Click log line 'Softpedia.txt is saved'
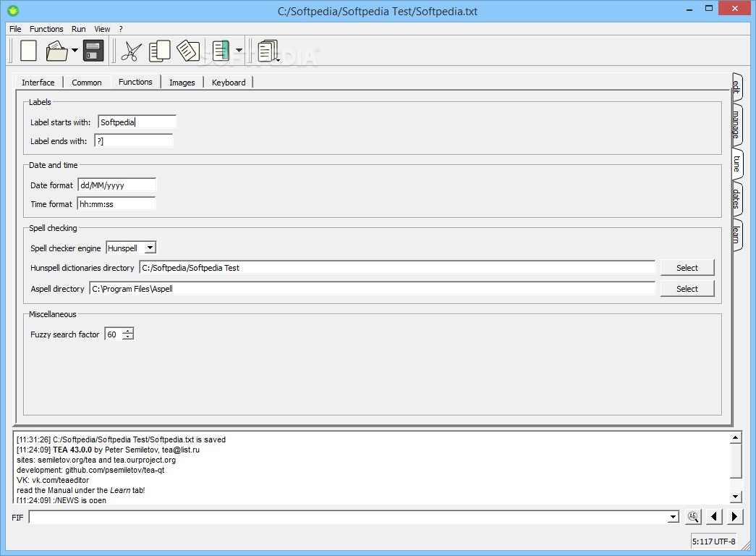Viewport: 756px width, 556px height. tap(121, 439)
